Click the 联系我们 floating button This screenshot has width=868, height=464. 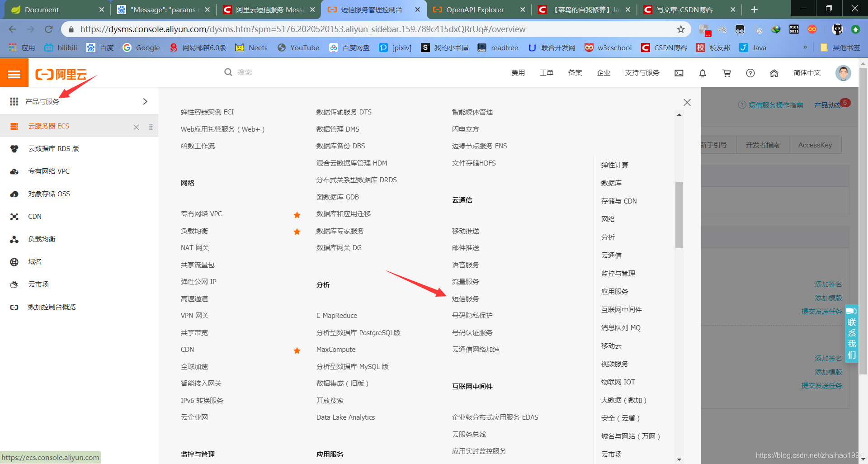click(x=852, y=334)
